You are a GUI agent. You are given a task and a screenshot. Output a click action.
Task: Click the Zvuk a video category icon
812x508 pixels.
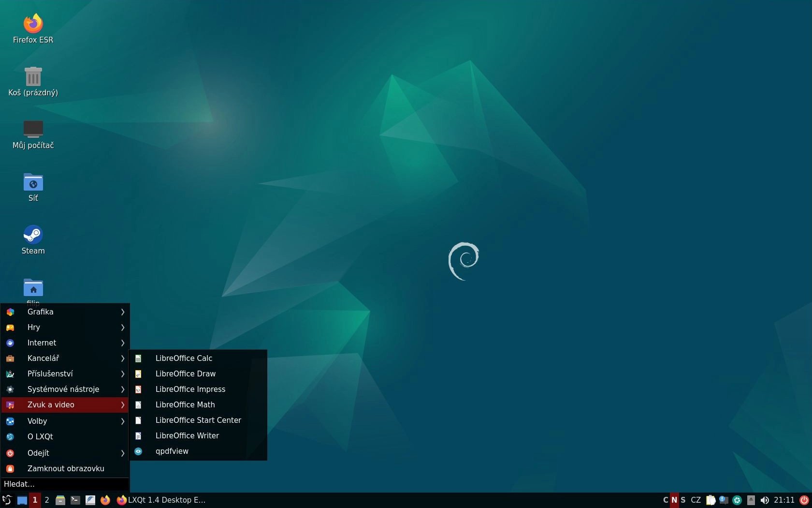(x=10, y=405)
